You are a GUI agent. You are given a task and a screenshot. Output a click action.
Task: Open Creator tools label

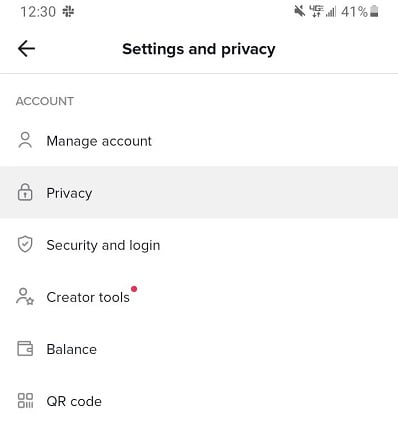pos(88,297)
